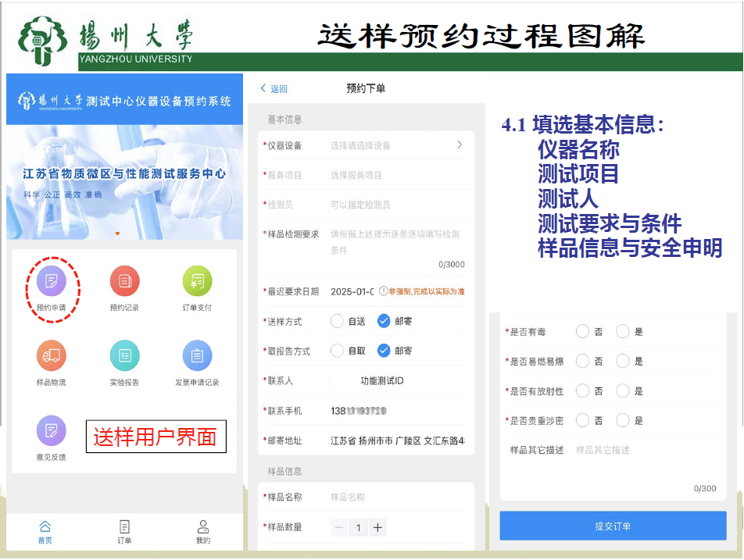Open the 样品物流 icon
The width and height of the screenshot is (744, 560).
click(52, 357)
